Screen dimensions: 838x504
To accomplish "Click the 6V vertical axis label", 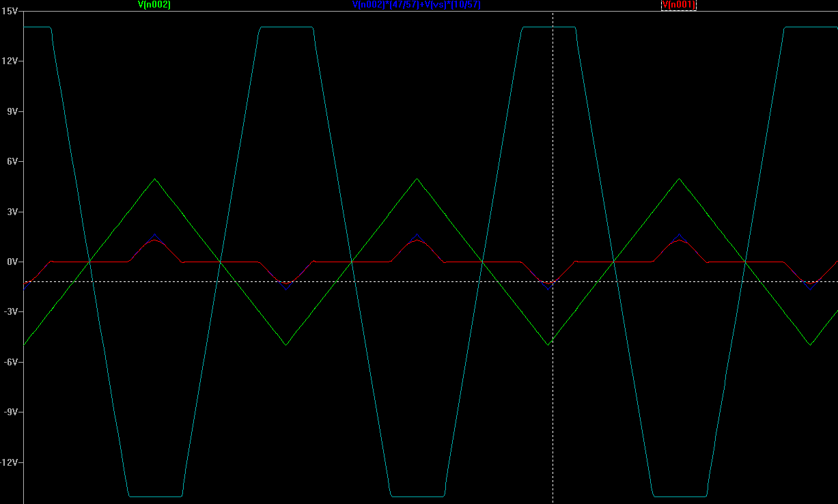I will pyautogui.click(x=11, y=161).
